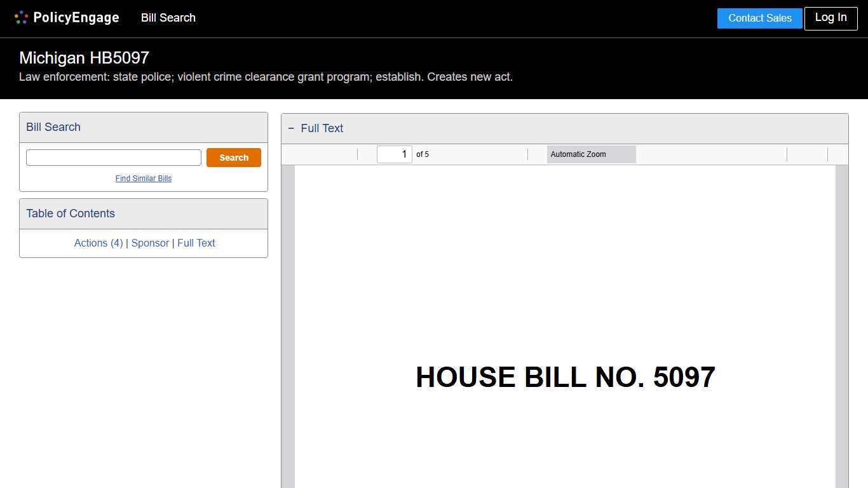Click the Full Text panel heading label

[x=322, y=128]
